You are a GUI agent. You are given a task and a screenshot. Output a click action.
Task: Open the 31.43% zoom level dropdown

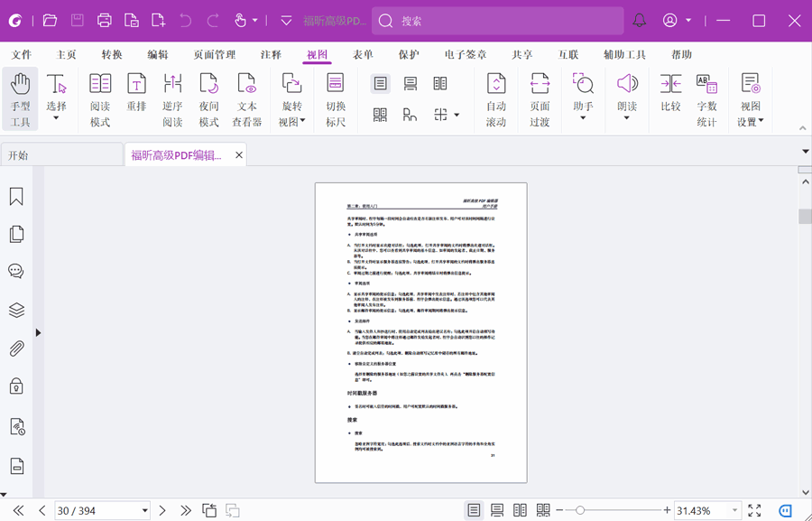[734, 511]
